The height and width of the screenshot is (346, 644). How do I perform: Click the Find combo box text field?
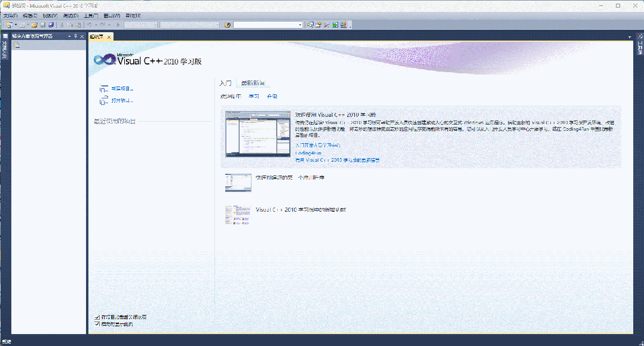tap(265, 25)
